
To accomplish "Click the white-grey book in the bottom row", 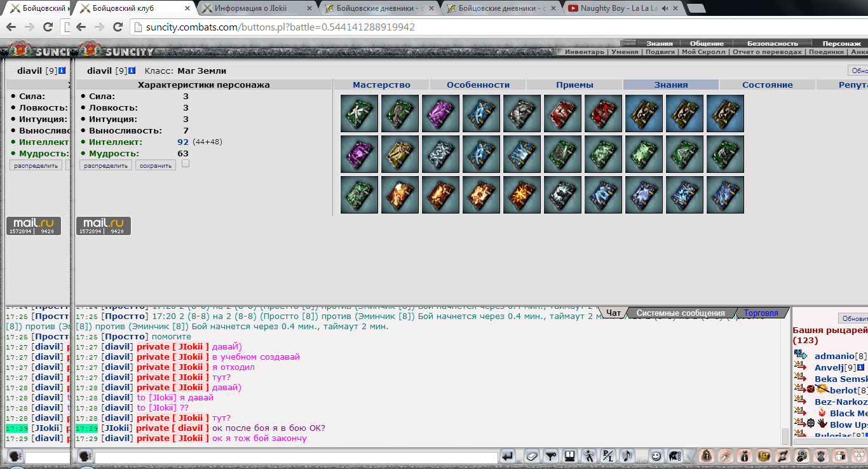I will point(562,194).
